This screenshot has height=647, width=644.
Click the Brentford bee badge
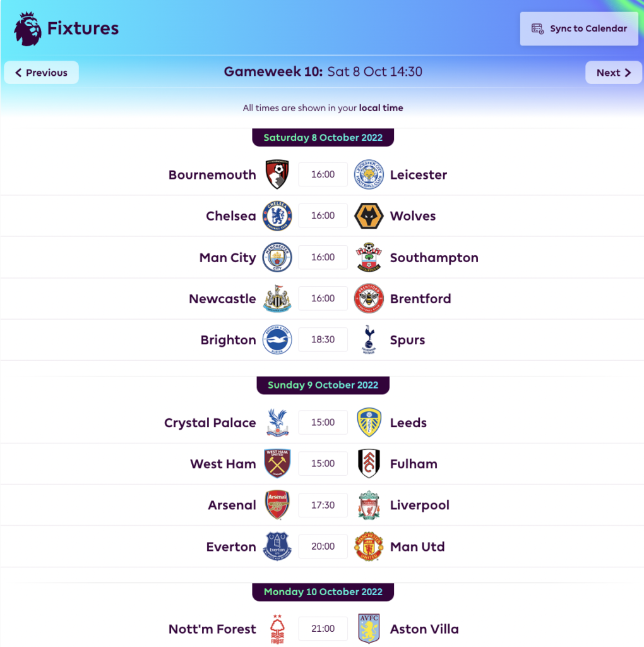coord(369,298)
